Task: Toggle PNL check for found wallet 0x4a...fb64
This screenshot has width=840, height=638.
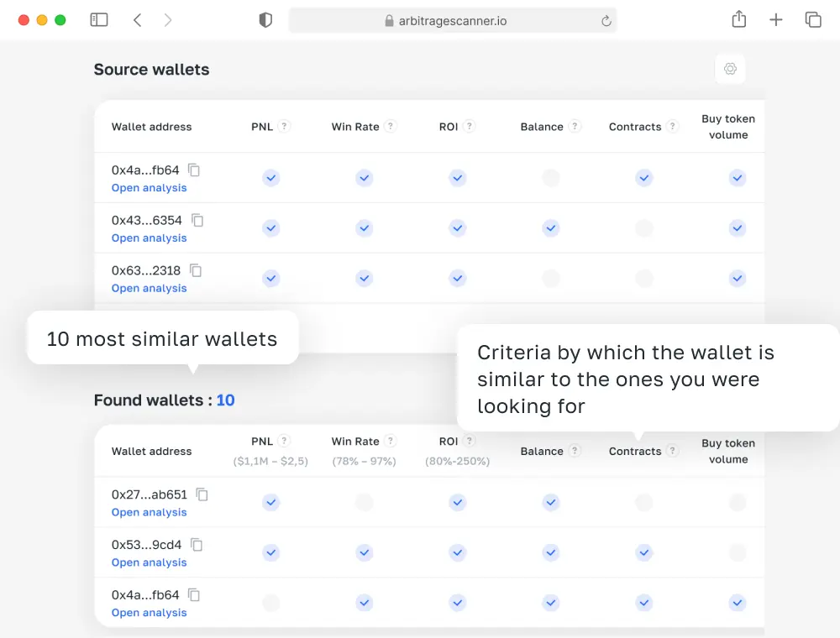Action: [270, 603]
